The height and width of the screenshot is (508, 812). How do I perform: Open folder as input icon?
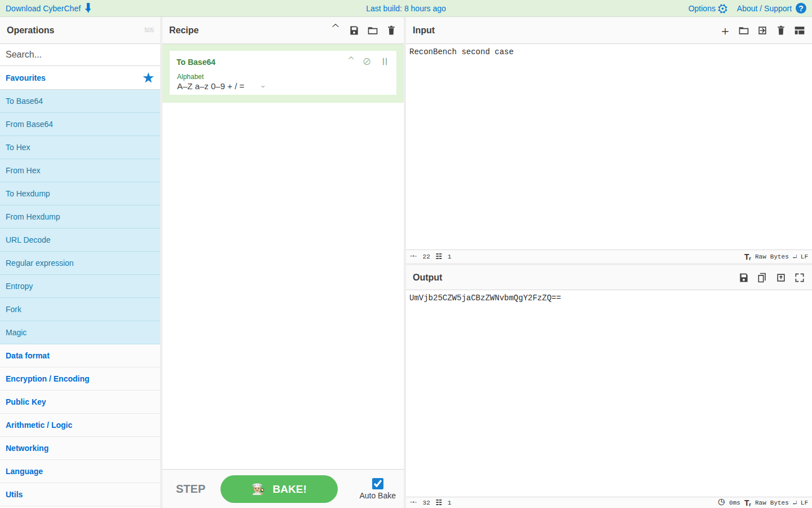click(744, 30)
